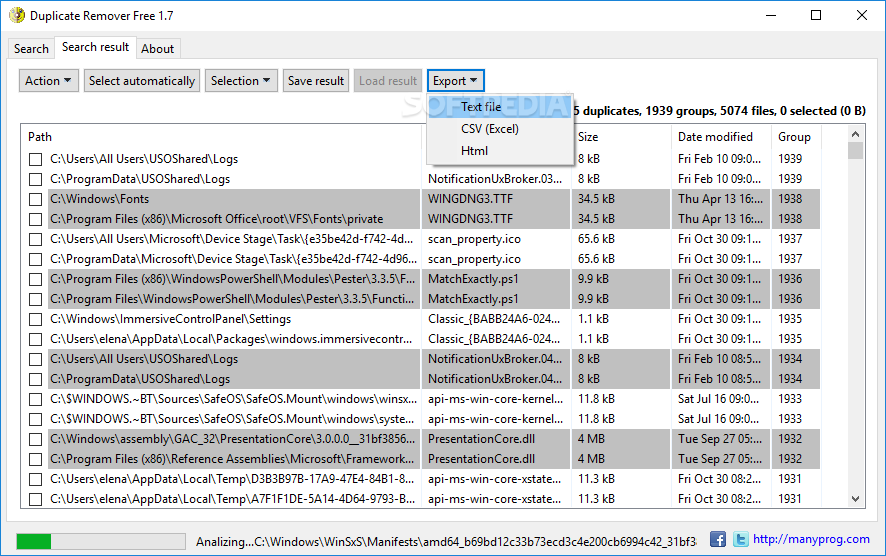
Task: Open the Selection dropdown
Action: 241,81
